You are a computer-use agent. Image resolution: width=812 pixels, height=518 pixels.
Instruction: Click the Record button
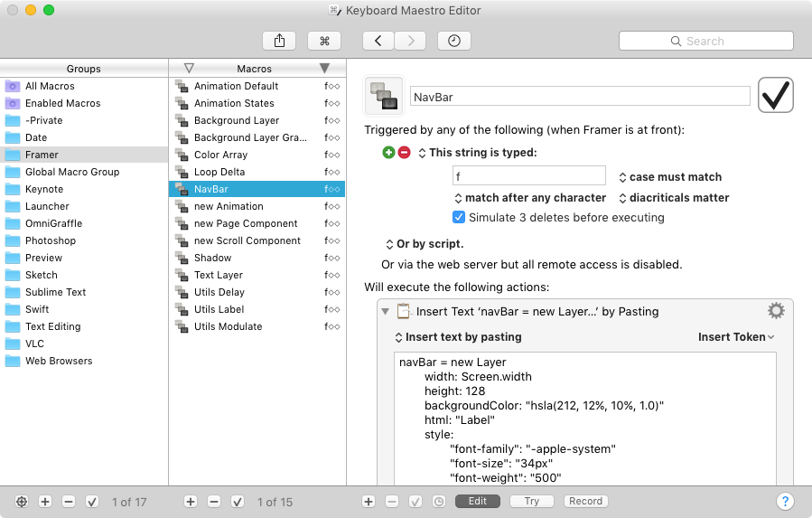click(x=585, y=501)
